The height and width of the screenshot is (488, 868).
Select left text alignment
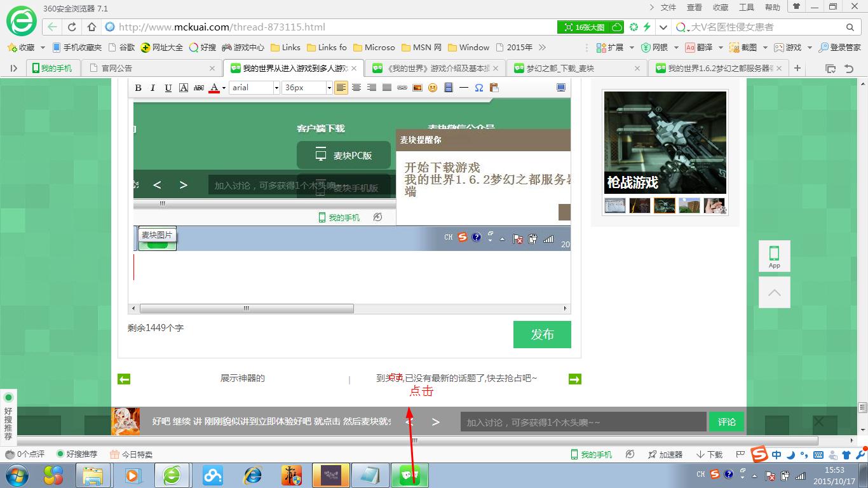coord(341,88)
